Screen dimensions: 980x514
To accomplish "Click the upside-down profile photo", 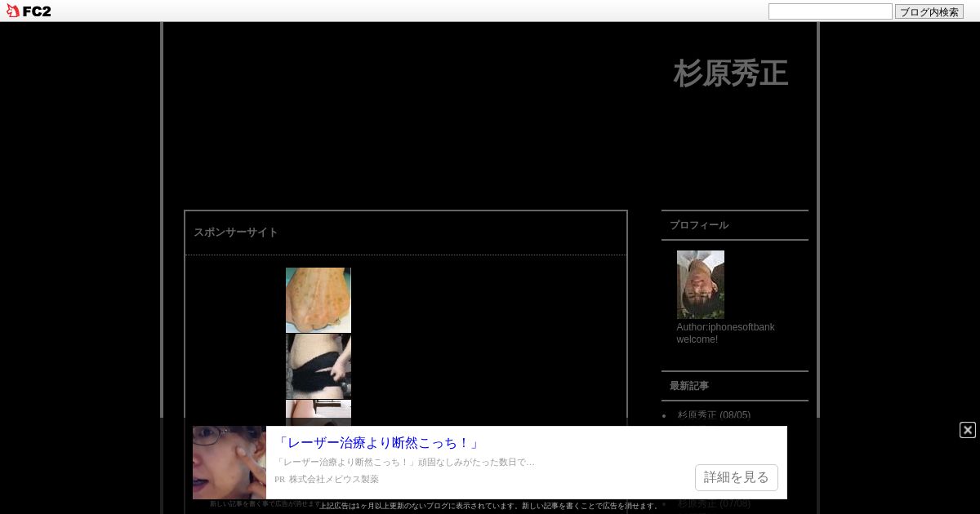I will [x=701, y=285].
